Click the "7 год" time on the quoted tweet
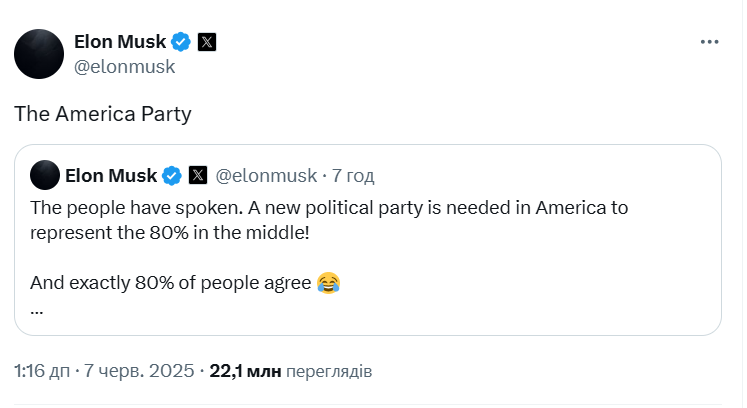Image resolution: width=747 pixels, height=408 pixels. click(353, 176)
